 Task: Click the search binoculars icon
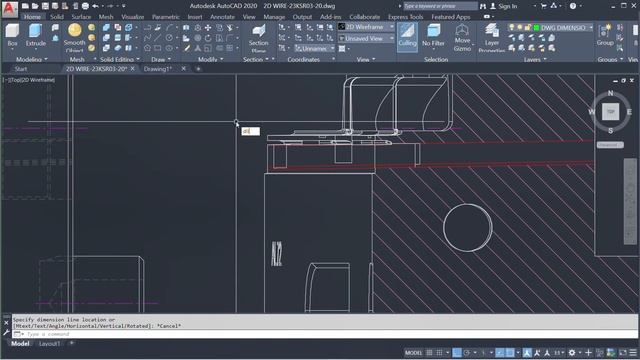click(483, 6)
